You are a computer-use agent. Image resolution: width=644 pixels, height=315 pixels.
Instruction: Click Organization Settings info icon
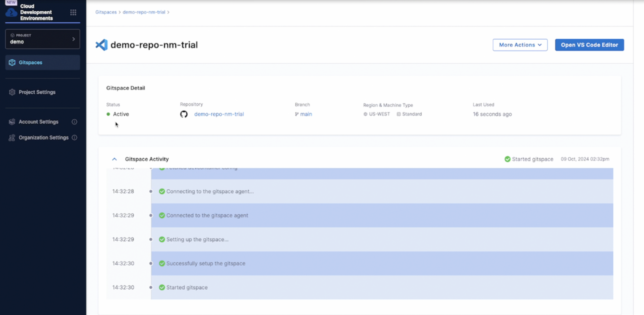point(74,137)
